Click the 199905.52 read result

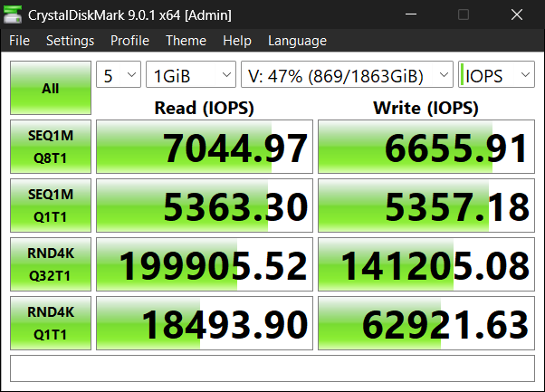tap(205, 264)
